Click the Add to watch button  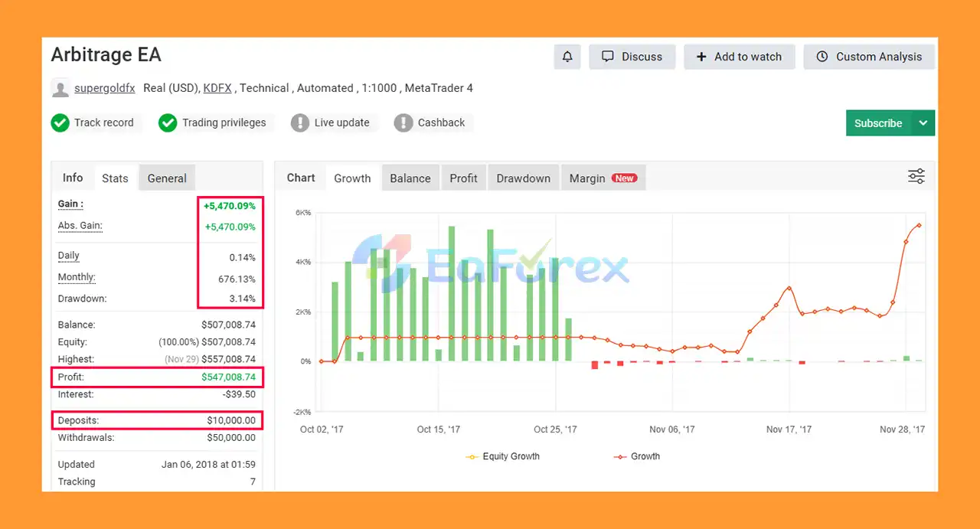[x=739, y=57]
